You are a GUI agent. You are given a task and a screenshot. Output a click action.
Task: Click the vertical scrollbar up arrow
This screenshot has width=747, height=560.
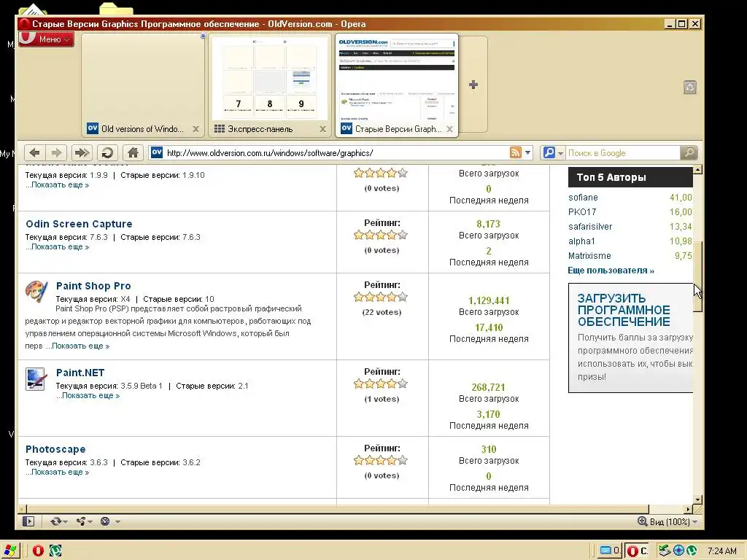pyautogui.click(x=697, y=169)
